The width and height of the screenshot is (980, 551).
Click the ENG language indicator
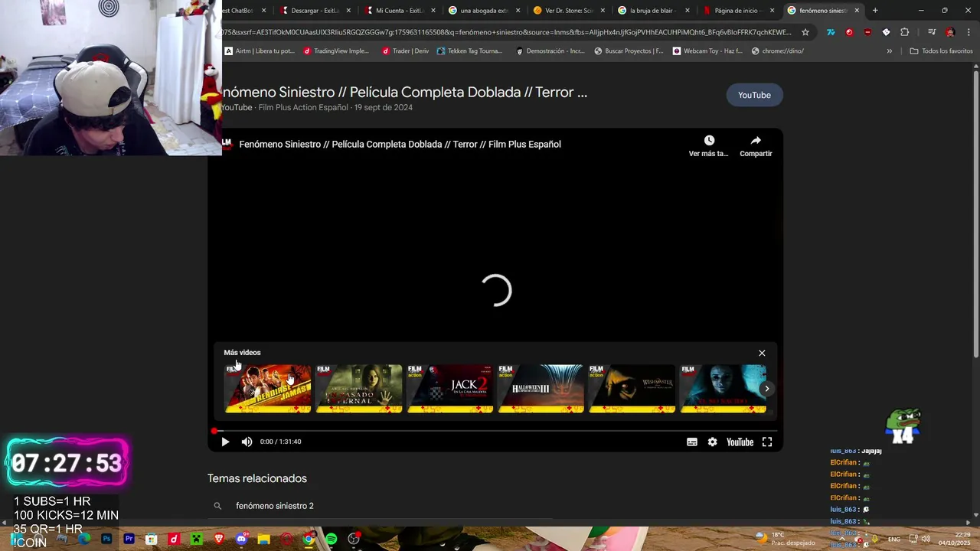pos(894,540)
